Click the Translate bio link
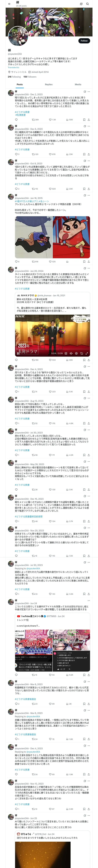 pyautogui.click(x=14, y=68)
